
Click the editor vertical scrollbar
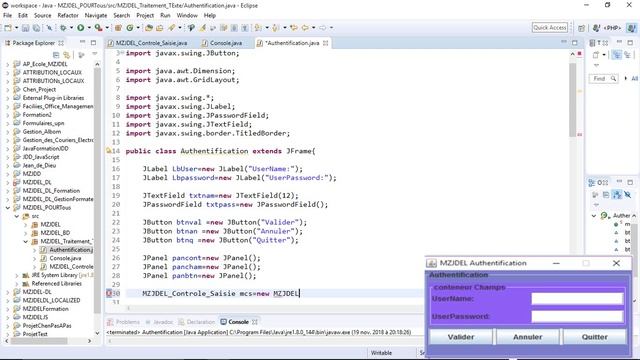(x=573, y=99)
